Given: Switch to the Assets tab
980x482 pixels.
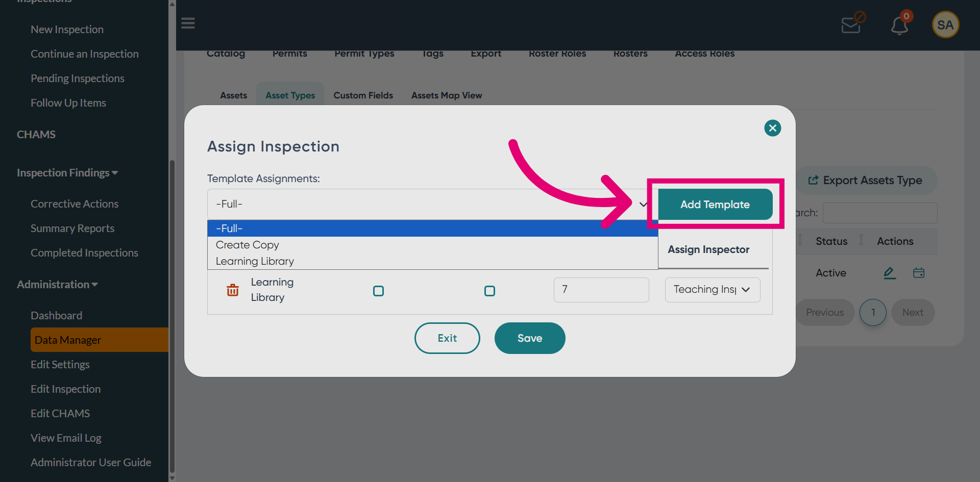Looking at the screenshot, I should (234, 95).
